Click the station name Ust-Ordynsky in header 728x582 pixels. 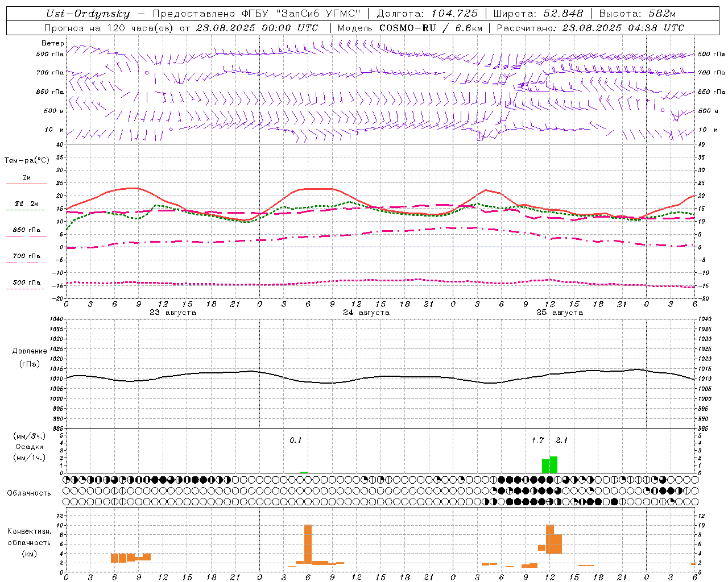pos(88,14)
